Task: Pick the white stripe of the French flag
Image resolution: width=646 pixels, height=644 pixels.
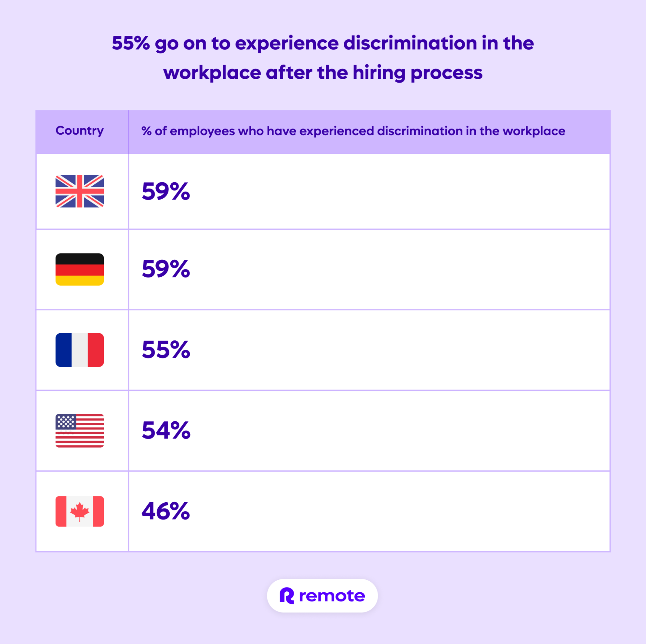Action: point(79,350)
